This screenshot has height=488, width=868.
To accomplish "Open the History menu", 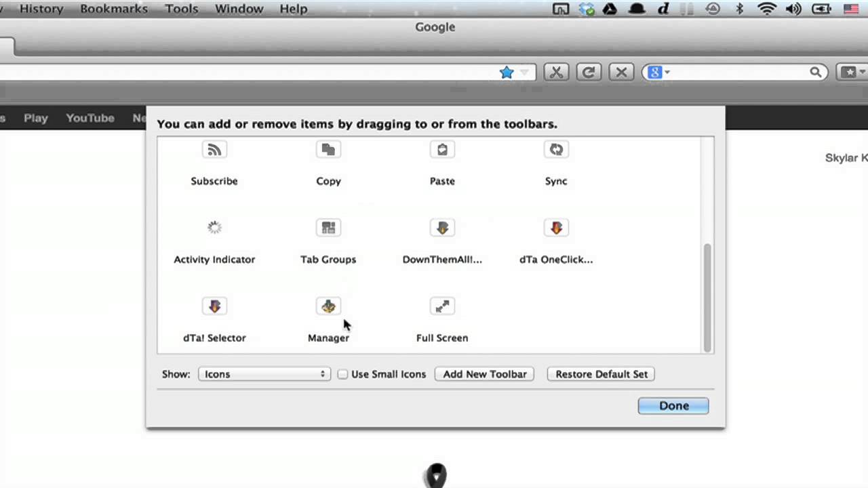I will [x=41, y=9].
